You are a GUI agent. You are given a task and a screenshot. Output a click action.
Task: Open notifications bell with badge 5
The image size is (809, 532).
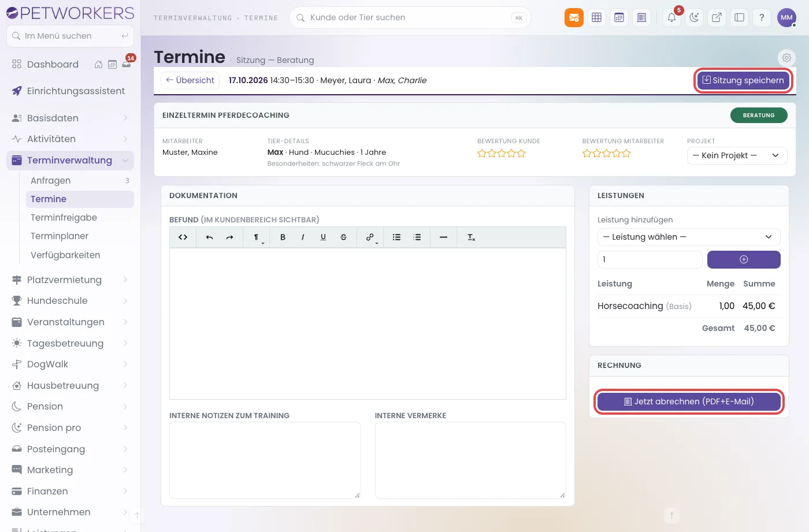672,18
